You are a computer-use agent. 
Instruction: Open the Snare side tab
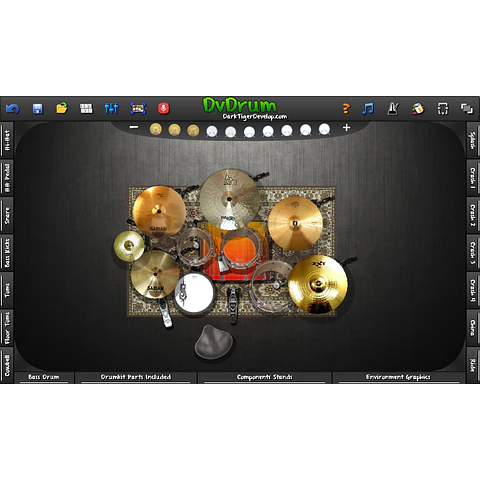[x=7, y=215]
